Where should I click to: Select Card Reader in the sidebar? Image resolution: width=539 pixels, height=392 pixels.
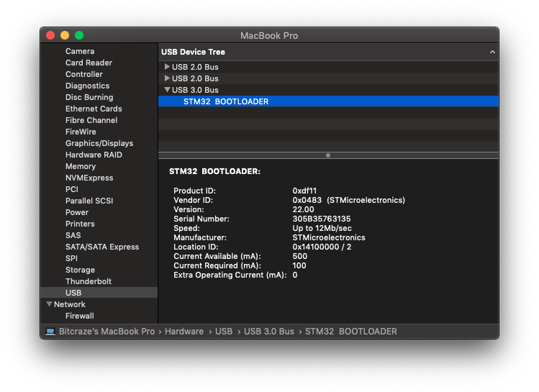click(89, 63)
